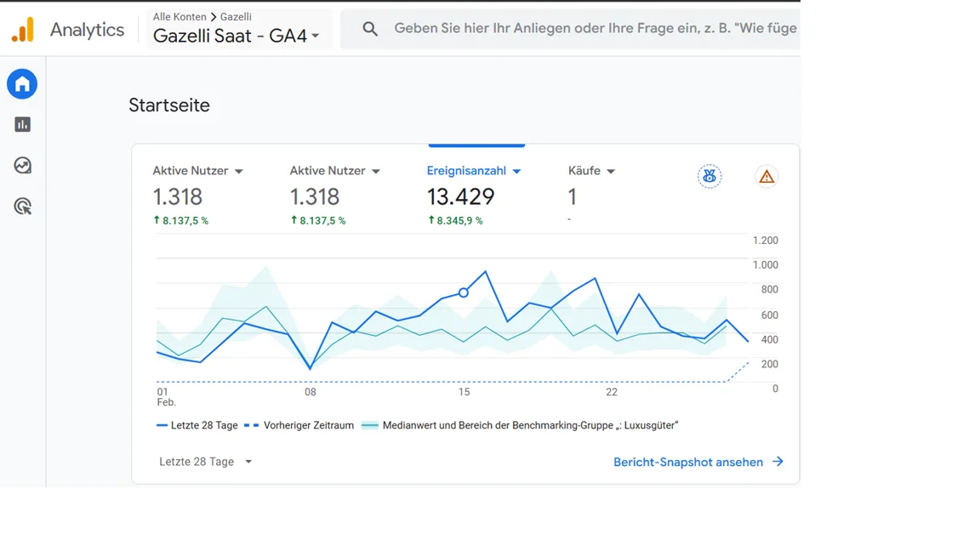The height and width of the screenshot is (551, 980).
Task: Click the search magnifier icon
Action: click(370, 28)
